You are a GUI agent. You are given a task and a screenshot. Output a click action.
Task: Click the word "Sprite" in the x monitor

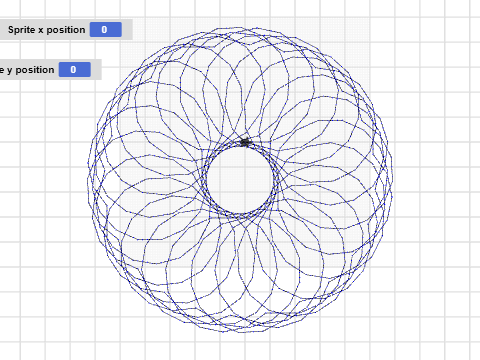21,30
